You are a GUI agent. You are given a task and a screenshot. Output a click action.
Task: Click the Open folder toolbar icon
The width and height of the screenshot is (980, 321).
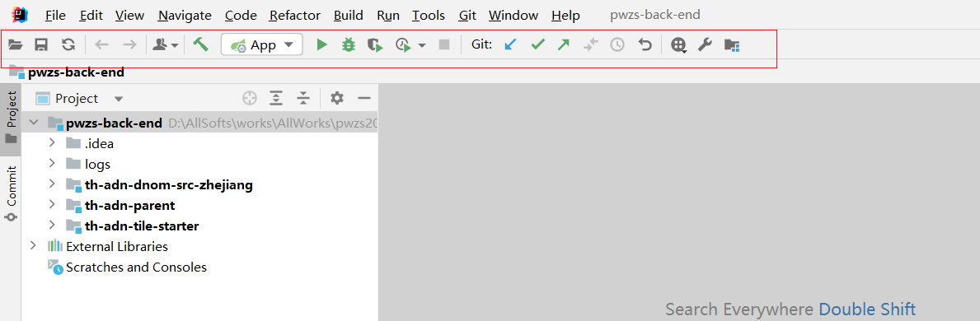point(15,45)
